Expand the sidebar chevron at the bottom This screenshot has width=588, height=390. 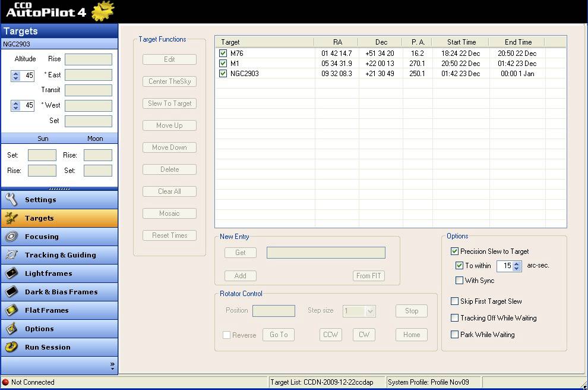[112, 366]
